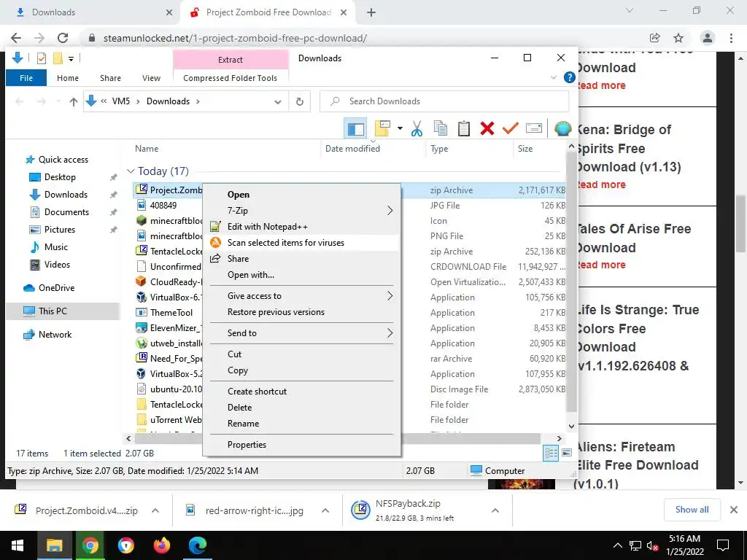Bookmark this page with star icon
747x560 pixels.
point(678,38)
